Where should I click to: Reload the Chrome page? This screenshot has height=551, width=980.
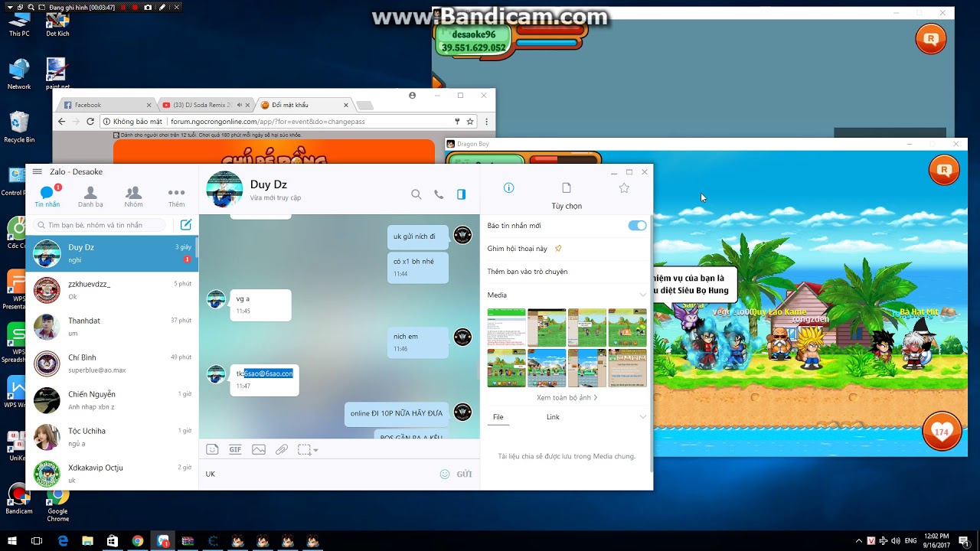click(x=90, y=122)
